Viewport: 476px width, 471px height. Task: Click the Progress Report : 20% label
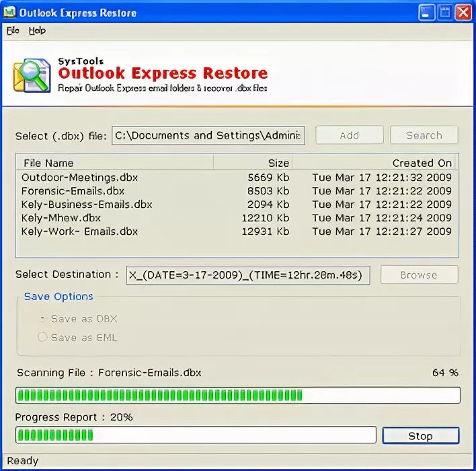(74, 417)
